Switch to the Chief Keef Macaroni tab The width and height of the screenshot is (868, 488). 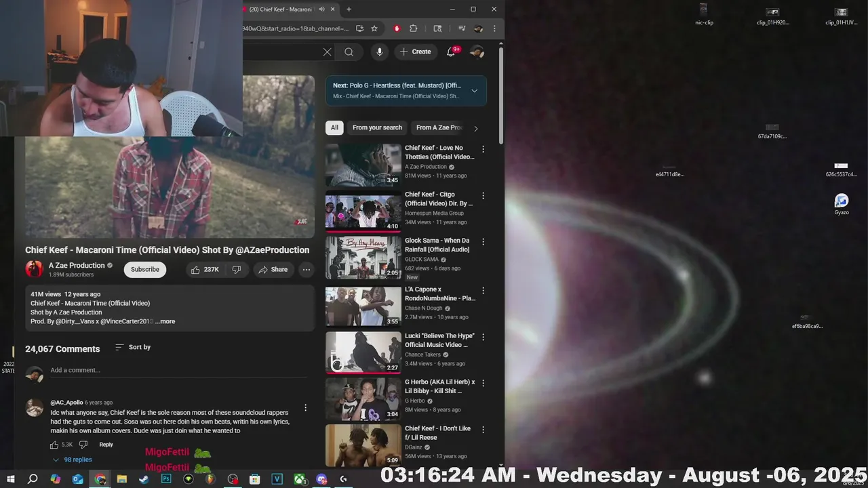point(279,9)
